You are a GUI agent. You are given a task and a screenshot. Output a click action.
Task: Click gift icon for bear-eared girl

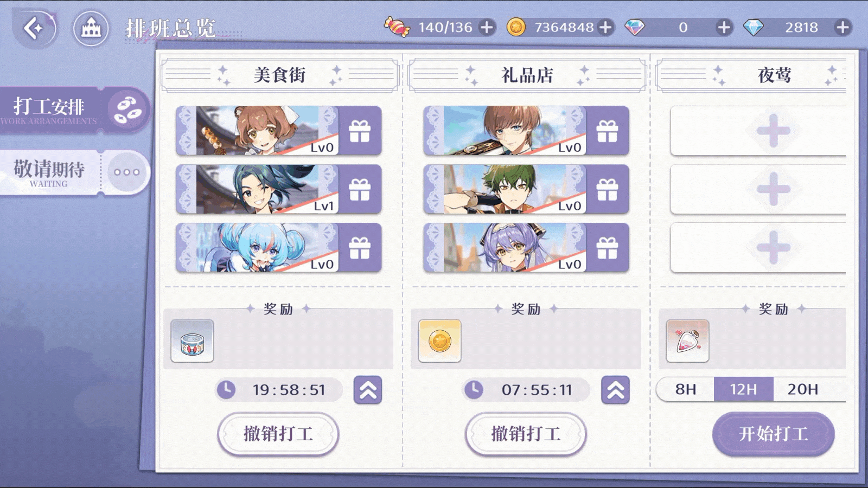tap(360, 131)
